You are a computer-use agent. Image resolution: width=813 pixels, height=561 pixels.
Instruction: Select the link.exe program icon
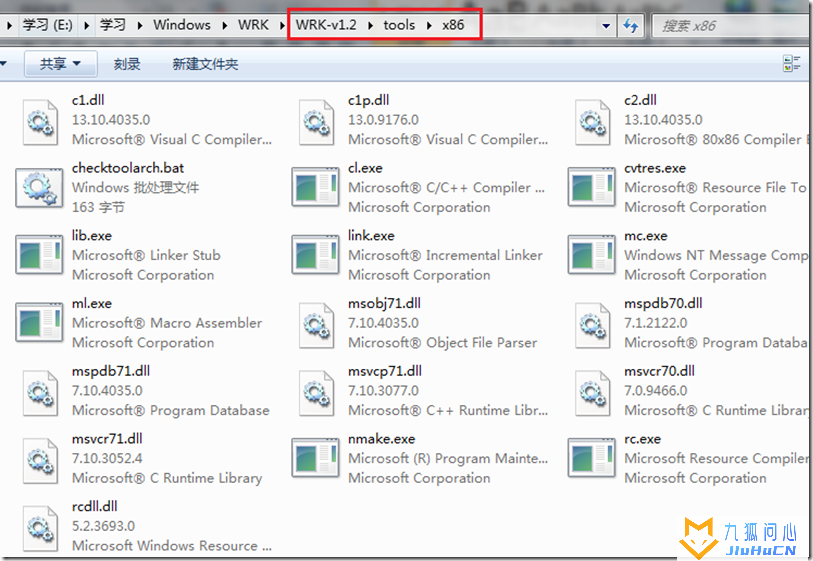[316, 255]
